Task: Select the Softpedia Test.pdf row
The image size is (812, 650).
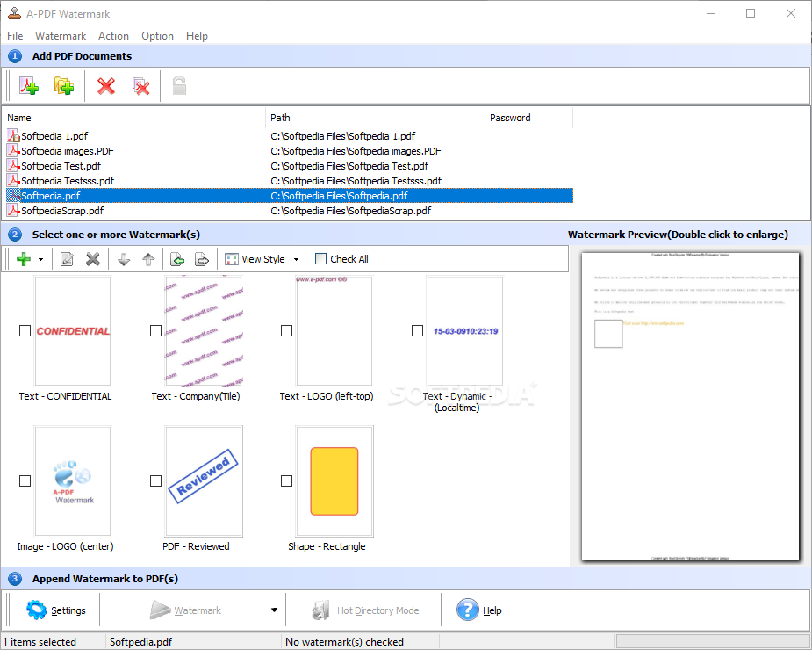Action: 289,166
